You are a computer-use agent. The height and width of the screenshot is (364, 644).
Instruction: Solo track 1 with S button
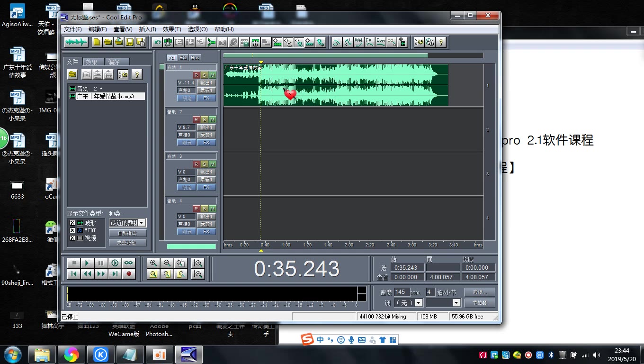click(204, 75)
